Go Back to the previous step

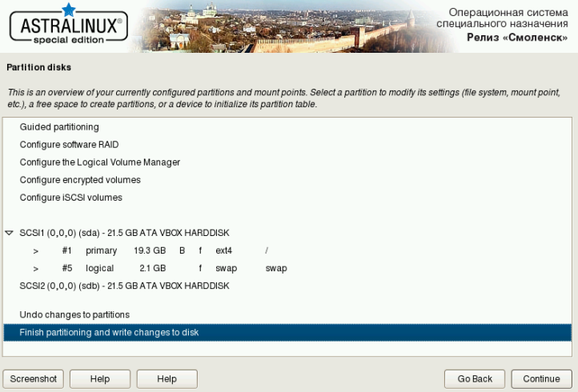tap(475, 378)
